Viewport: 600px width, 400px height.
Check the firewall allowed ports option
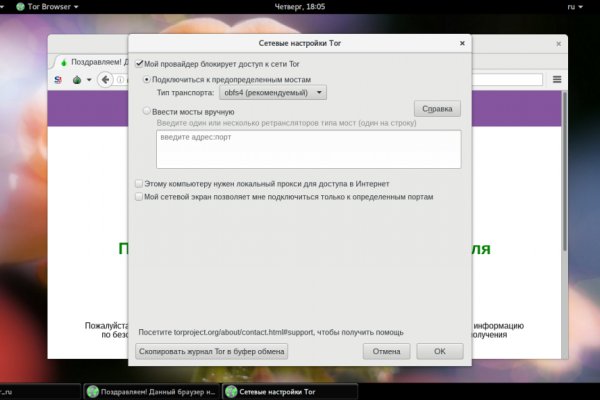139,197
